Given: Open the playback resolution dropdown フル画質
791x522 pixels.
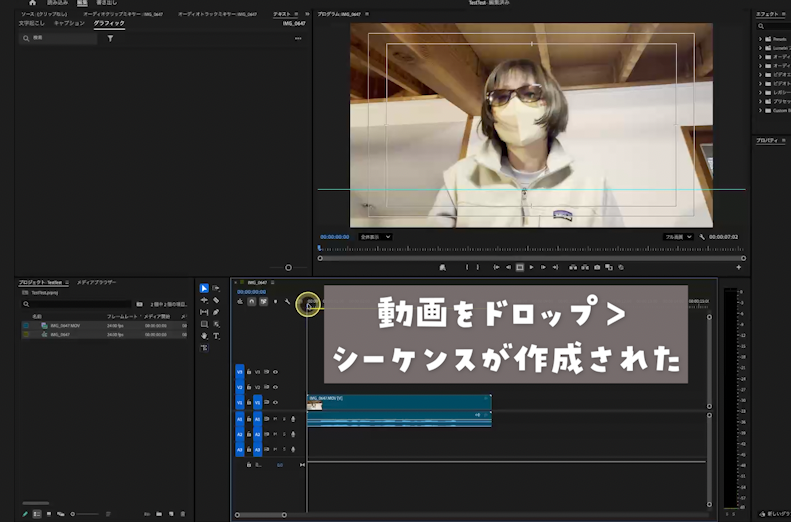Looking at the screenshot, I should point(680,237).
